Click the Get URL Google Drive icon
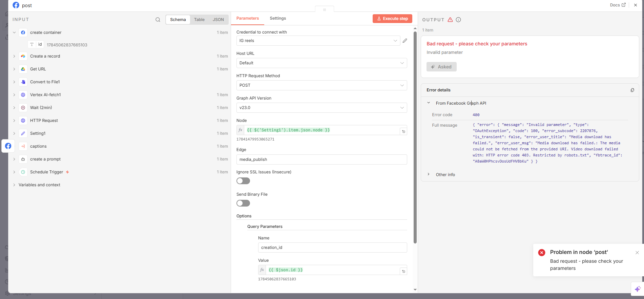Viewport: 644px width, 299px height. click(x=23, y=69)
